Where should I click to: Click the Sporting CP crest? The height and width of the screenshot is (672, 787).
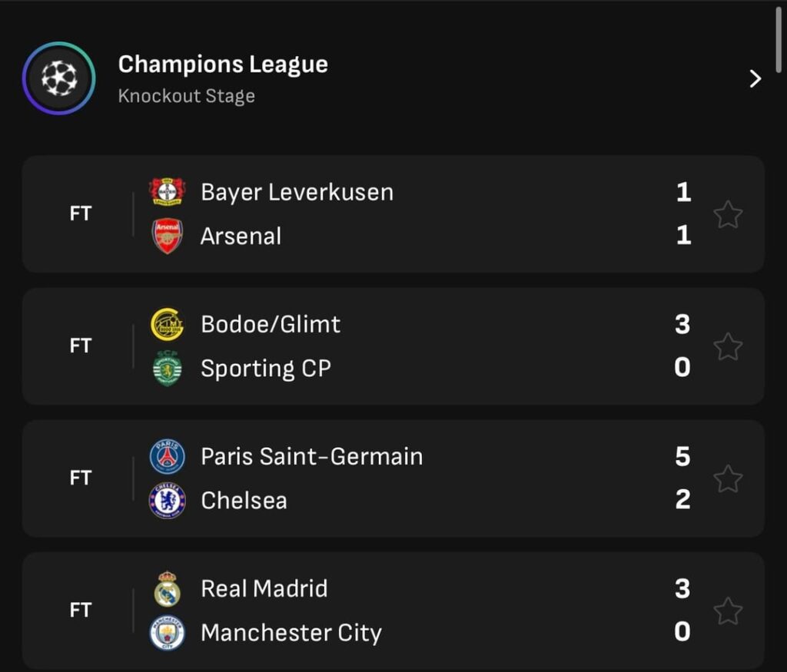(167, 368)
